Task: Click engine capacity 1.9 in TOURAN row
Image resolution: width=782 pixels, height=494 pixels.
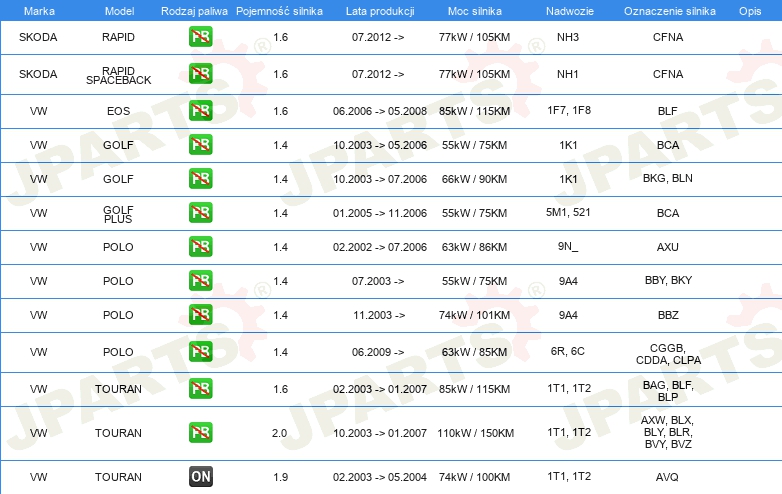Action: coord(280,477)
